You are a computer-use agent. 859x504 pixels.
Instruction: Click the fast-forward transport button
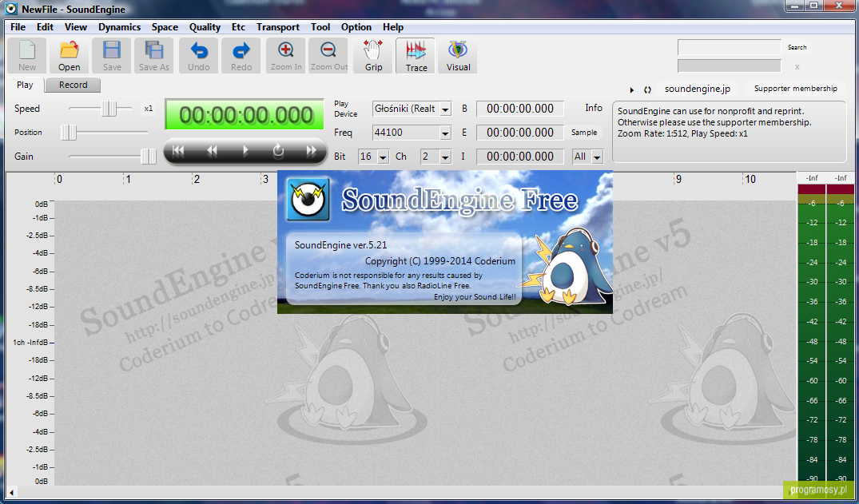[x=311, y=151]
